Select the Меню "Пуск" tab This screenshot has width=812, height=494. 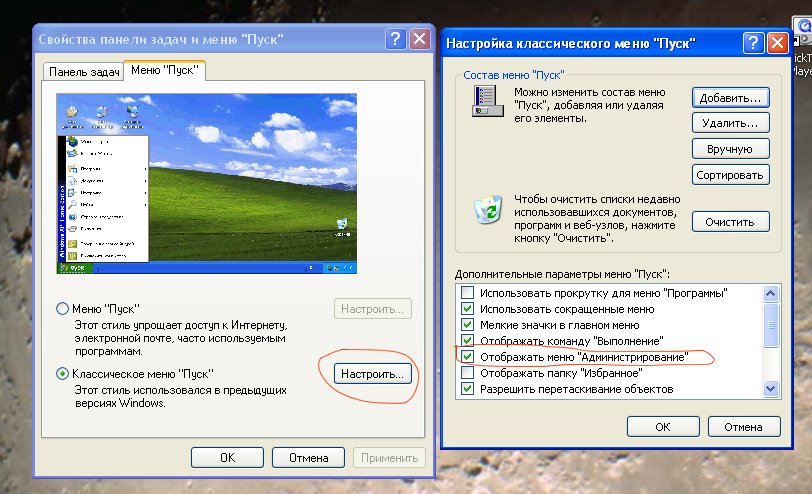tap(165, 70)
